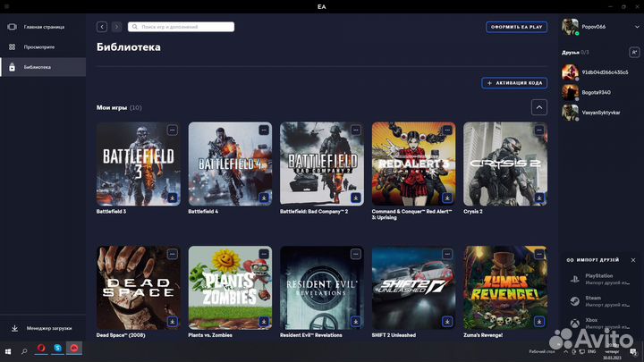Viewport: 644px width, 362px height.
Task: Close the Импорт друзей panel
Action: tap(633, 260)
